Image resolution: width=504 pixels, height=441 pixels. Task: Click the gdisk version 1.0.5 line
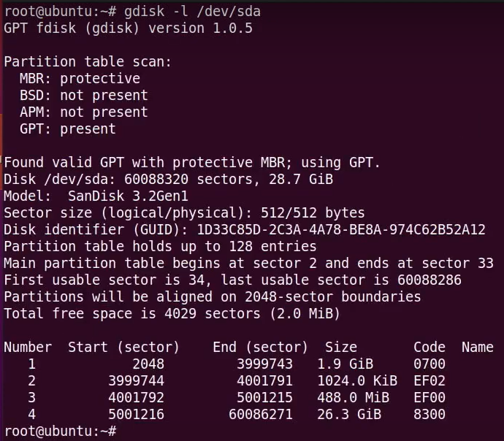[129, 28]
